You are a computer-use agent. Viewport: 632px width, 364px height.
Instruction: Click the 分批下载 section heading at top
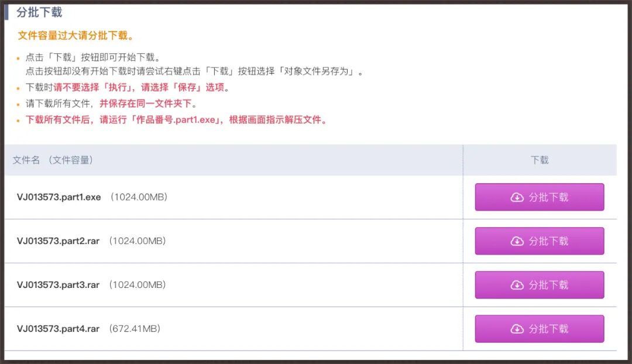(x=39, y=12)
